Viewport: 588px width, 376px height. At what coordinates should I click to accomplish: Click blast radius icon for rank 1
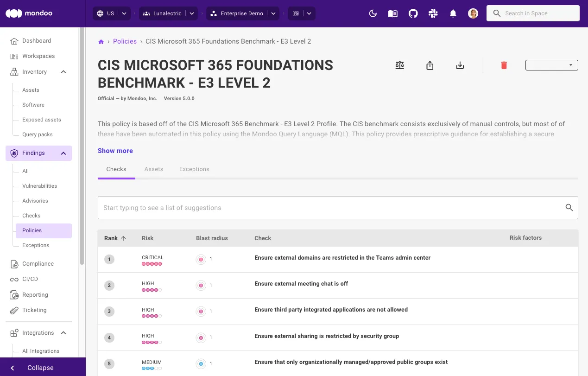coord(201,259)
